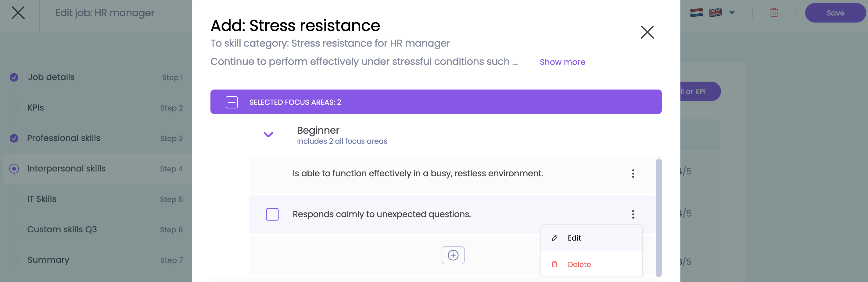Open three-dot menu for busy environment item
The width and height of the screenshot is (868, 282).
tap(633, 174)
